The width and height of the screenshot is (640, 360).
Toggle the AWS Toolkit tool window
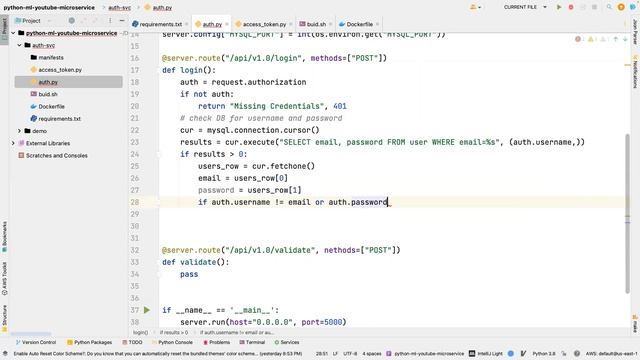[4, 279]
